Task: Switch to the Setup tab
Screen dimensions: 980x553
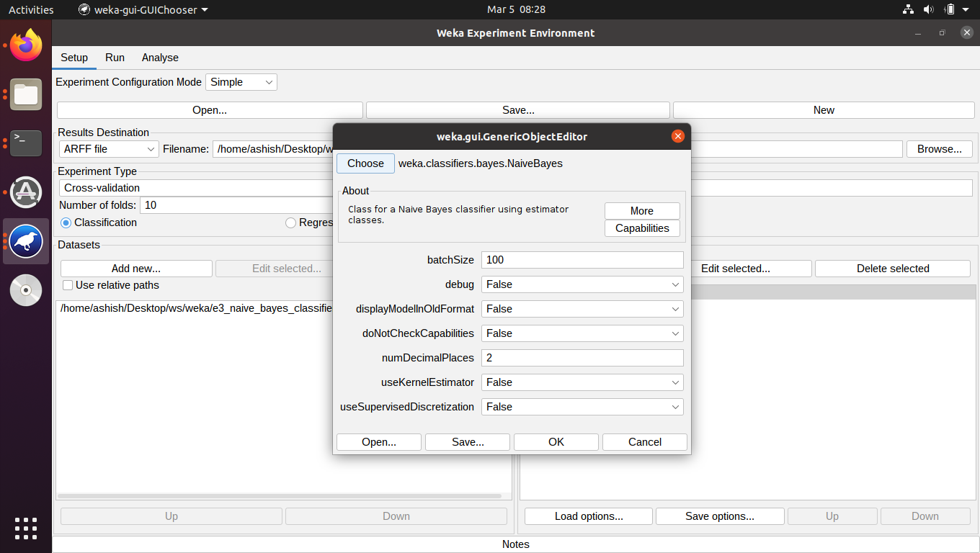Action: [x=74, y=58]
